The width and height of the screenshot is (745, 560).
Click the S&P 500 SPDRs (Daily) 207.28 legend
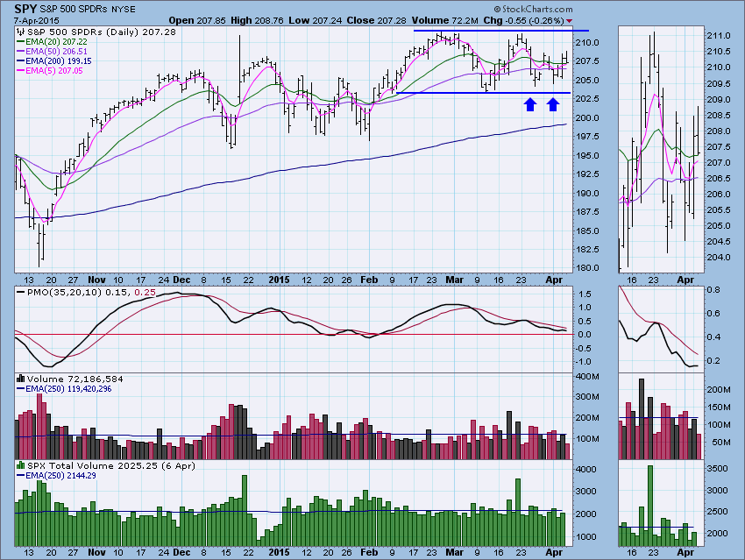(101, 32)
